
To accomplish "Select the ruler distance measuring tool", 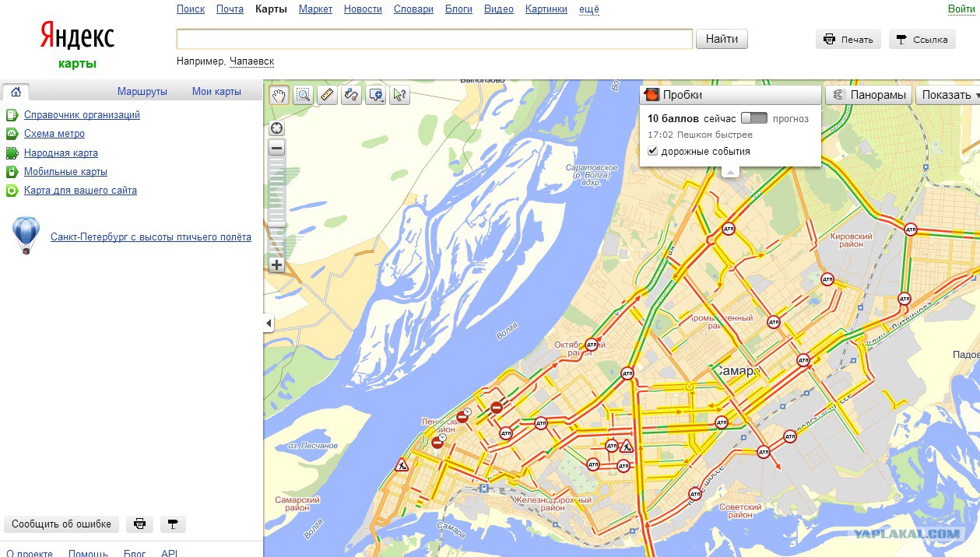I will tap(327, 95).
